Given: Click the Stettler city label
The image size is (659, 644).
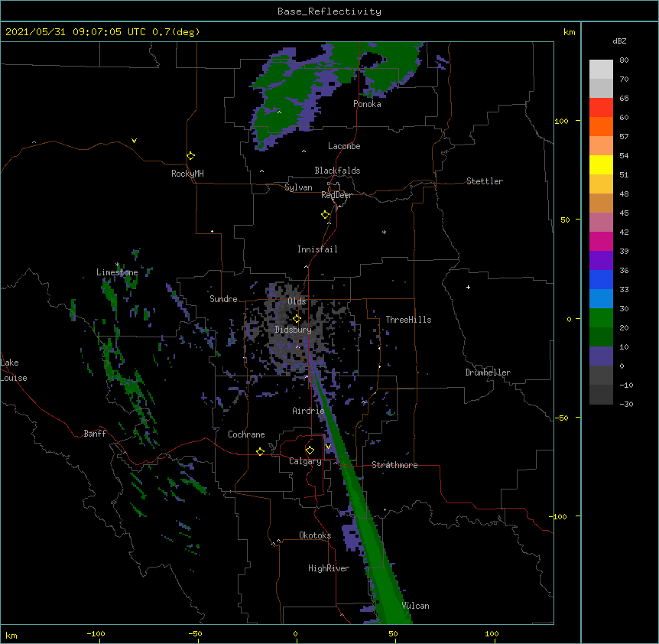Looking at the screenshot, I should pyautogui.click(x=485, y=181).
